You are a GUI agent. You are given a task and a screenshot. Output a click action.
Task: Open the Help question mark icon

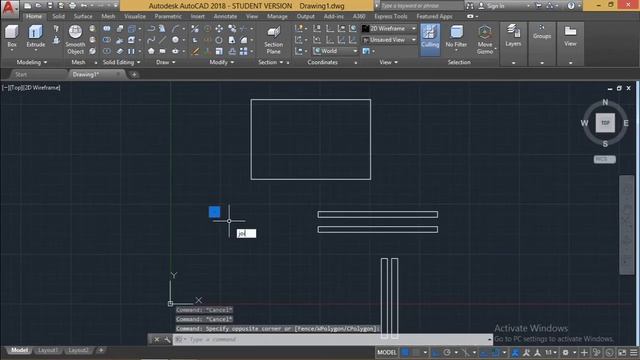pos(571,6)
